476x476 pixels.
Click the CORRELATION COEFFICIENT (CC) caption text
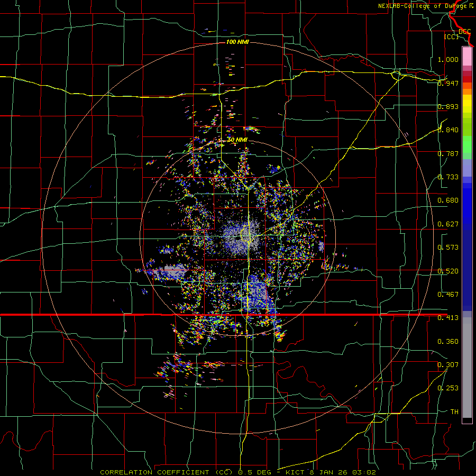(167, 472)
